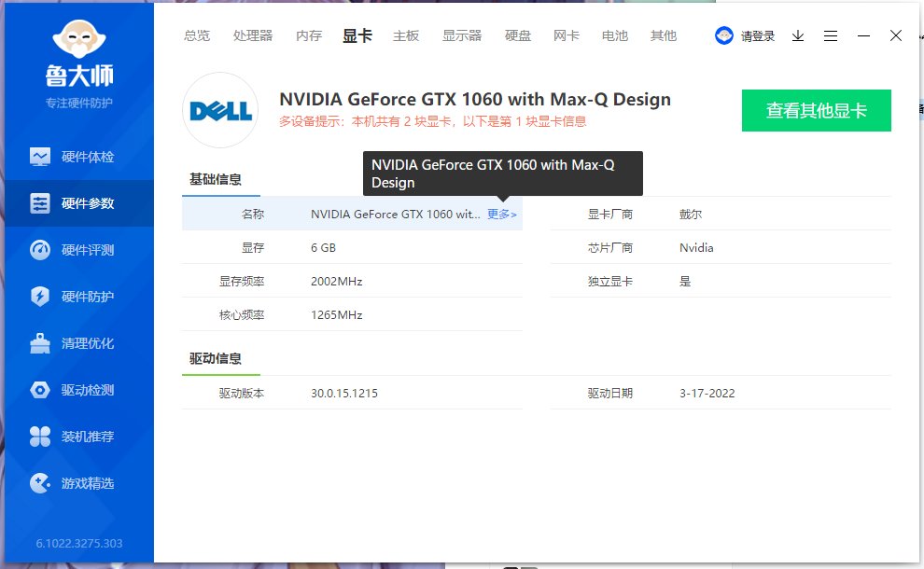924x569 pixels.
Task: Click the 专注硬件防护 slogan
Action: [x=79, y=104]
